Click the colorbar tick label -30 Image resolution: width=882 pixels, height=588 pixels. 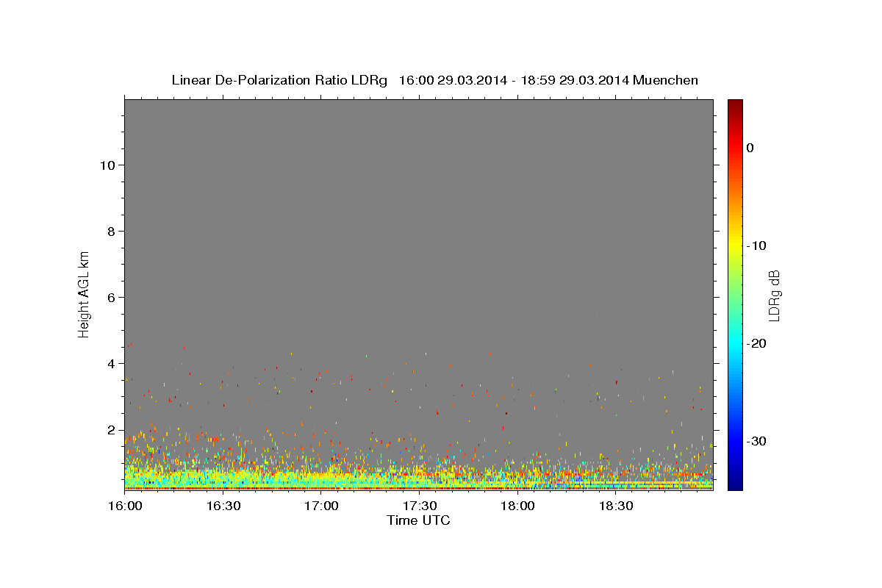[756, 441]
